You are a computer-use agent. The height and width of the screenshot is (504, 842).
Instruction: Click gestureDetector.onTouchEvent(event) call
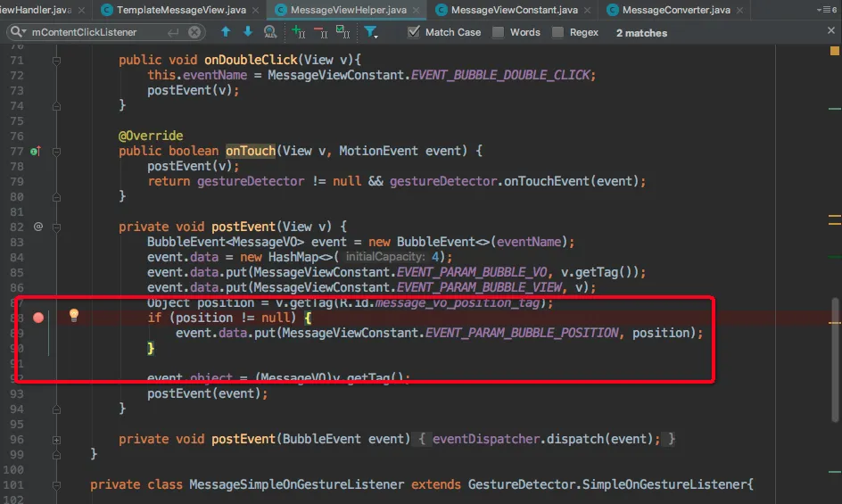(x=514, y=182)
